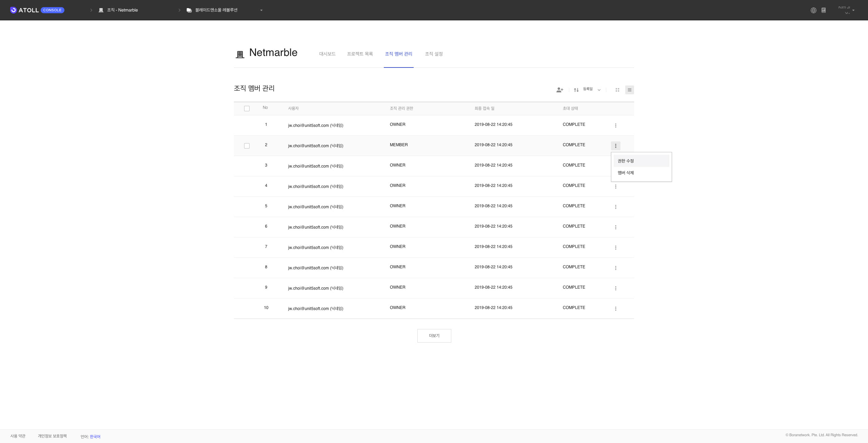Switch to grid view
The image size is (868, 443).
pyautogui.click(x=617, y=90)
